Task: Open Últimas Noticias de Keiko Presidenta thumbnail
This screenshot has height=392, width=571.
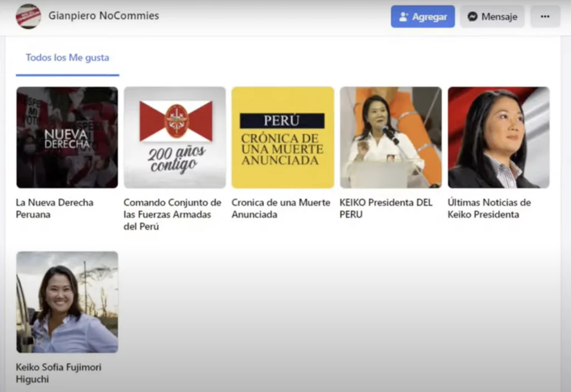Action: point(499,137)
